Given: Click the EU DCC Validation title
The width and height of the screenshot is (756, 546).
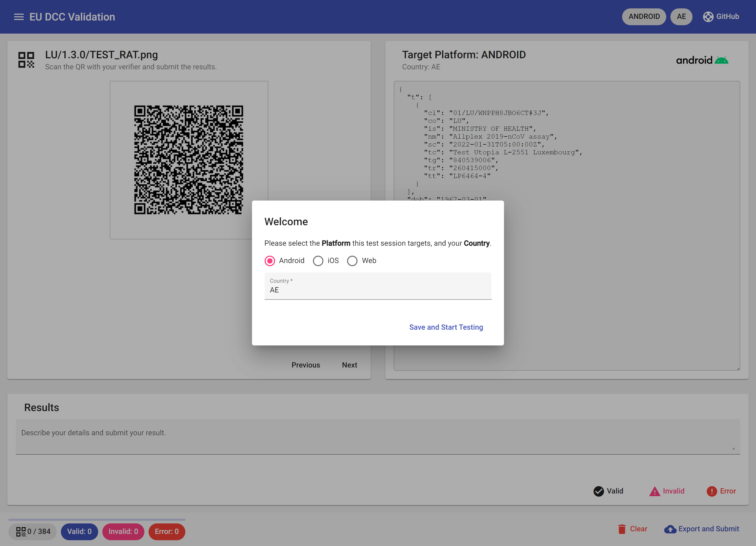Looking at the screenshot, I should 72,17.
